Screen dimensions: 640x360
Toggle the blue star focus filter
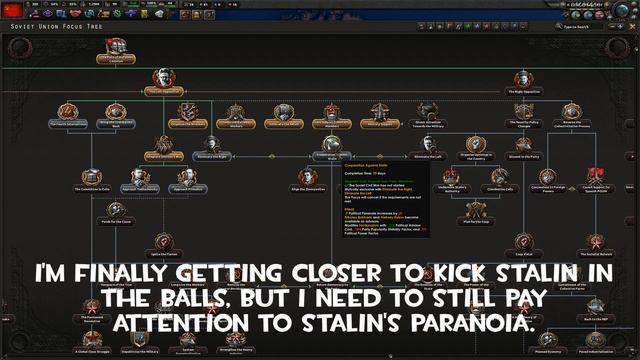click(x=477, y=27)
